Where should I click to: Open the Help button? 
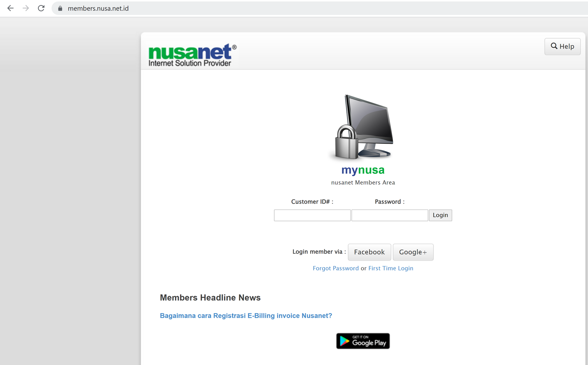pos(562,47)
